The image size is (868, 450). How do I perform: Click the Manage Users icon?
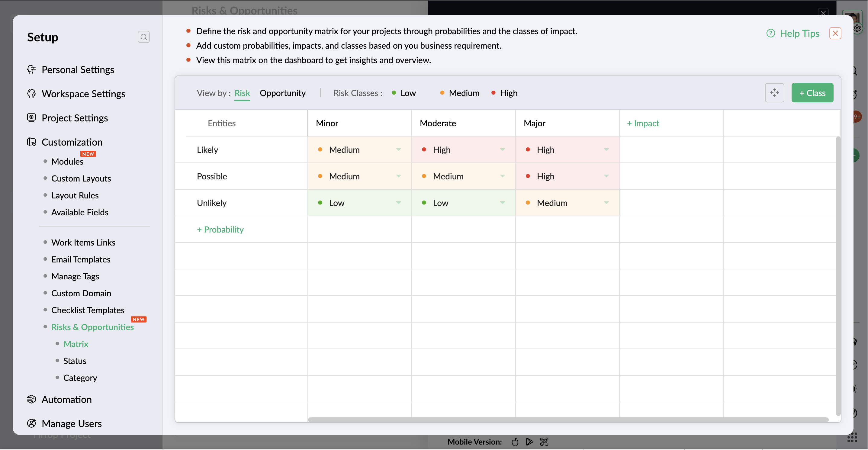[x=31, y=423]
